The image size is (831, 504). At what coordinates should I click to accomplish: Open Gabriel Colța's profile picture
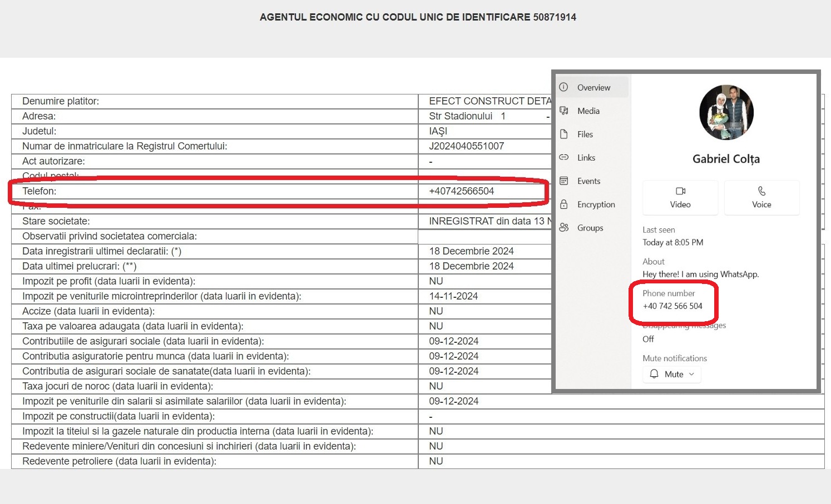[x=726, y=112]
